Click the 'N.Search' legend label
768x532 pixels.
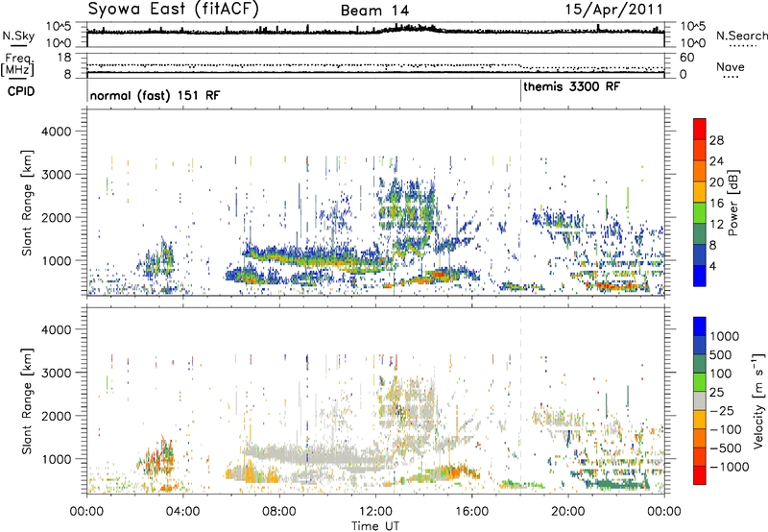[741, 36]
